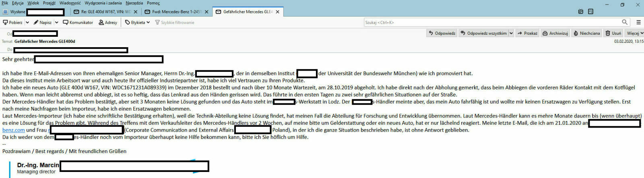Click the benz.com link in email
The width and height of the screenshot is (644, 178).
pyautogui.click(x=13, y=130)
